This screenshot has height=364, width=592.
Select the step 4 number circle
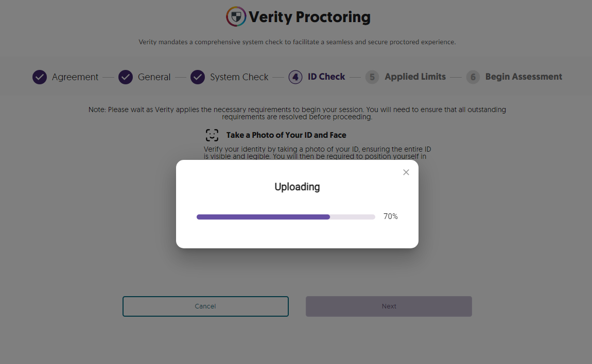(295, 77)
